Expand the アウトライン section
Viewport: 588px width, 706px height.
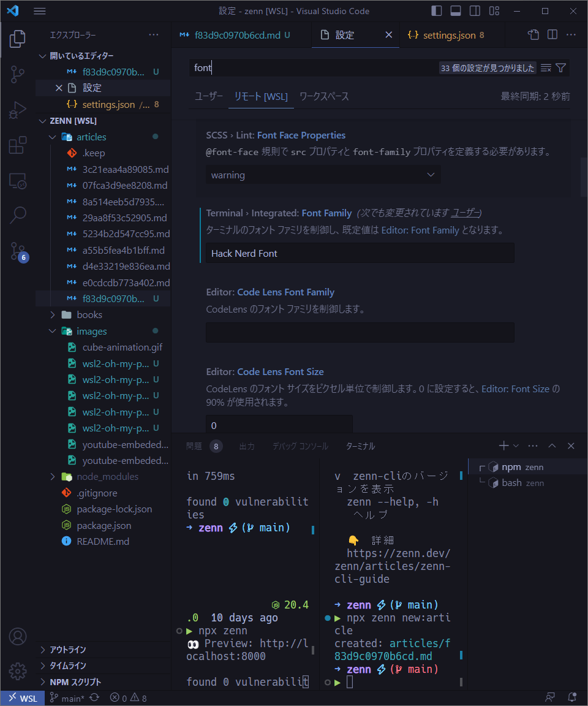pos(67,649)
